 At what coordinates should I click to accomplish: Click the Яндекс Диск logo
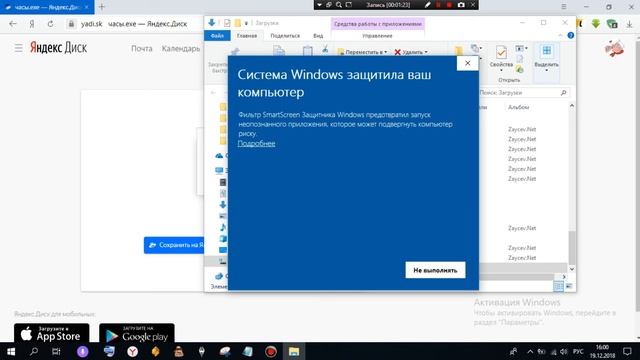click(58, 48)
